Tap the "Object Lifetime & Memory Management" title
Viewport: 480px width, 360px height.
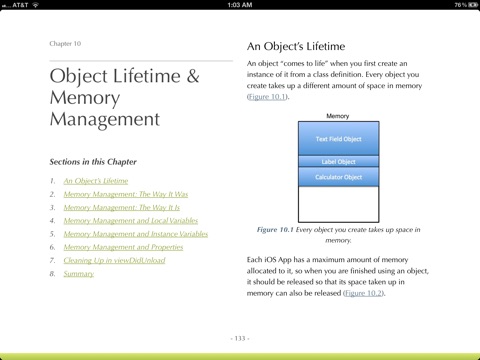click(x=124, y=97)
